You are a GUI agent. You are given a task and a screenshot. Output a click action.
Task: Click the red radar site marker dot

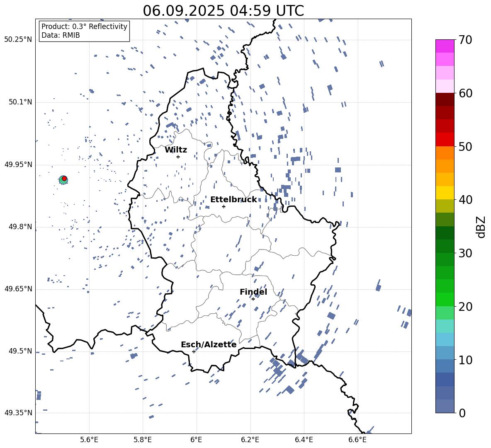tap(64, 178)
